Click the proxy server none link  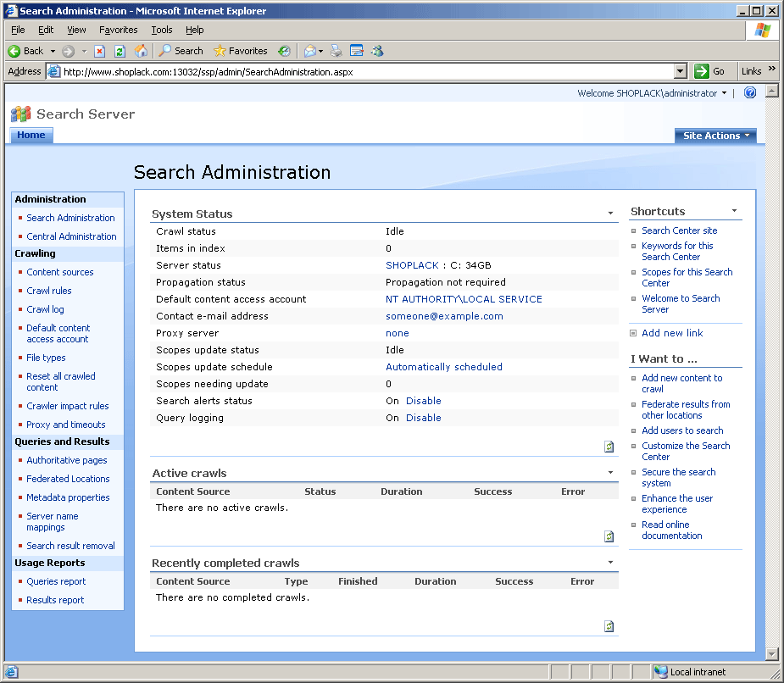point(397,334)
